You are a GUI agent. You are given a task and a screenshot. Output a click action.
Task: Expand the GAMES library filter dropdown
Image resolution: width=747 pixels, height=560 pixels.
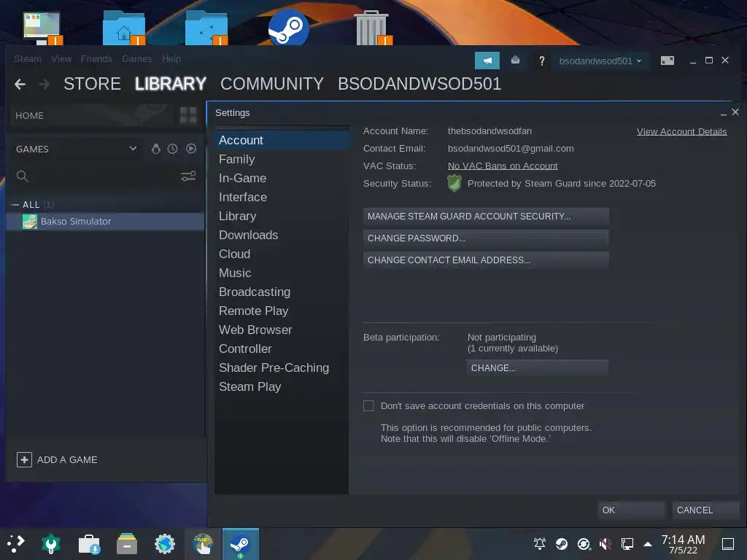click(133, 149)
